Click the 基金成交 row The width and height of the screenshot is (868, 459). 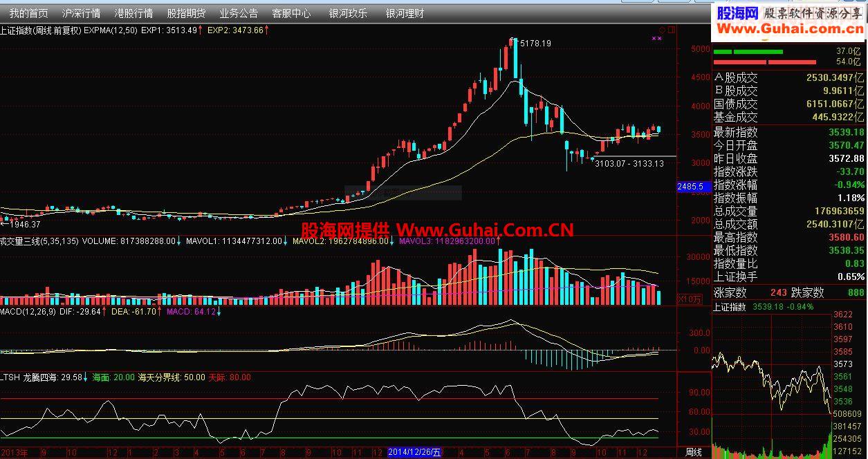pos(789,117)
